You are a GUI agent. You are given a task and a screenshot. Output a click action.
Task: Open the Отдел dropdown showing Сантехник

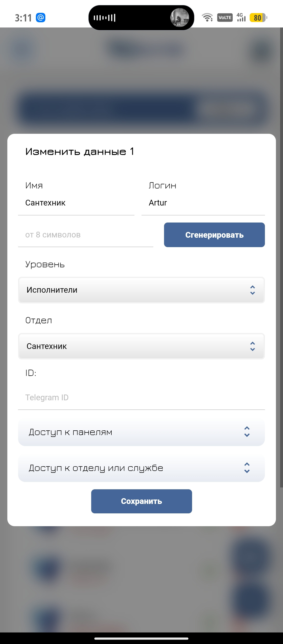(141, 346)
